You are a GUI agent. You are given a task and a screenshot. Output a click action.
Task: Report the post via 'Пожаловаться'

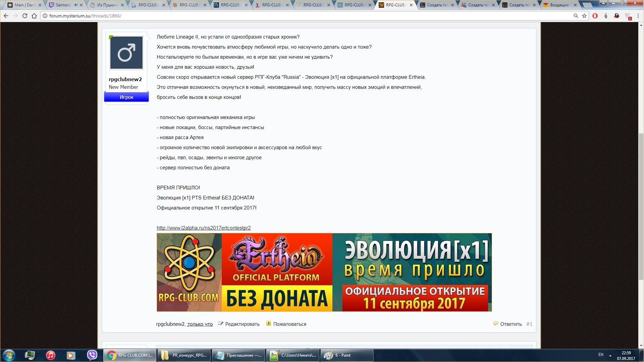click(289, 324)
